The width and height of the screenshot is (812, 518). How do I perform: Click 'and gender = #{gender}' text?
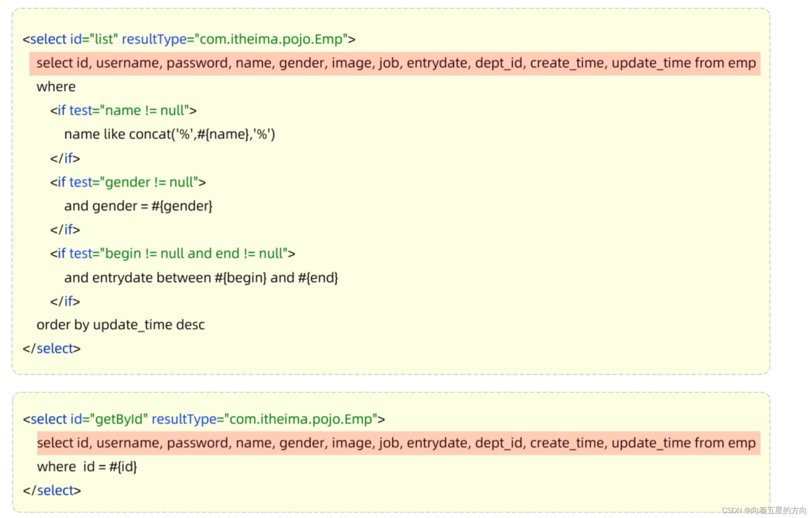pyautogui.click(x=138, y=206)
